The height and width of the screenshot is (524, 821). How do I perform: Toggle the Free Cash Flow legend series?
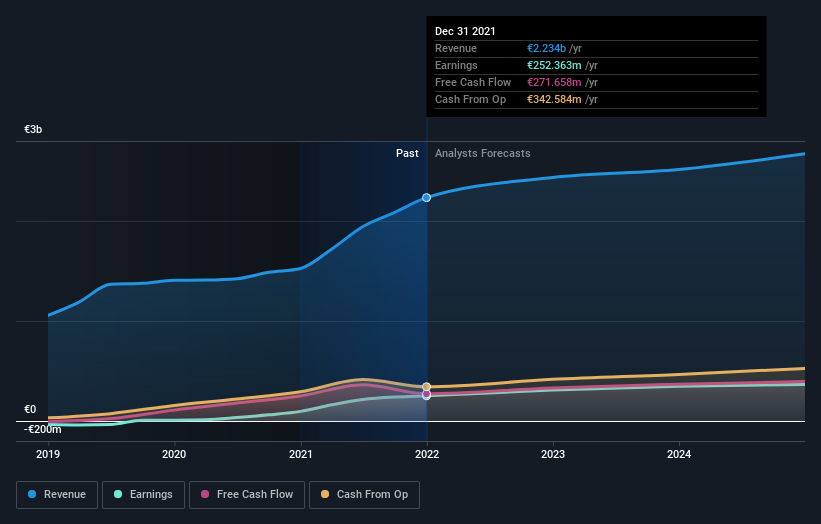pyautogui.click(x=247, y=495)
